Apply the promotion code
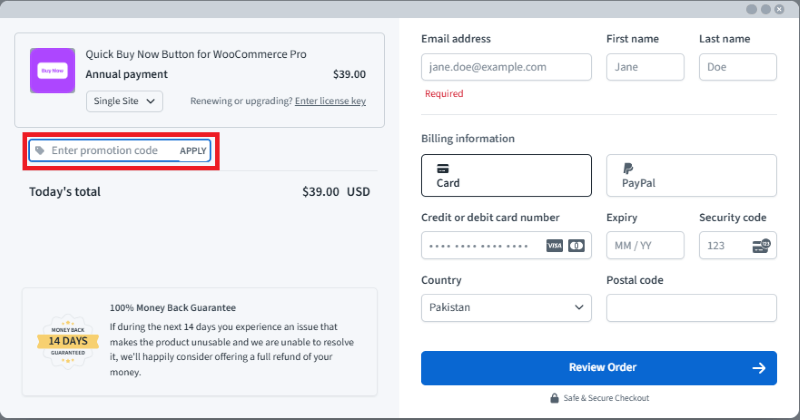800x420 pixels. (193, 151)
